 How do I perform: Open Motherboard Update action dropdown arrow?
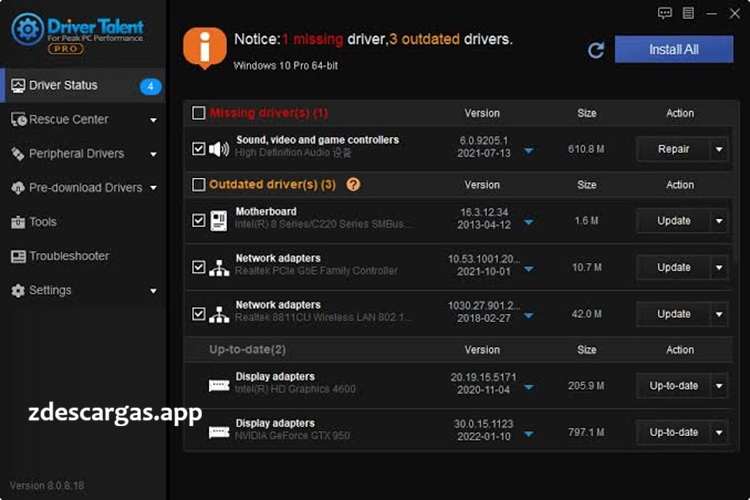pos(719,221)
